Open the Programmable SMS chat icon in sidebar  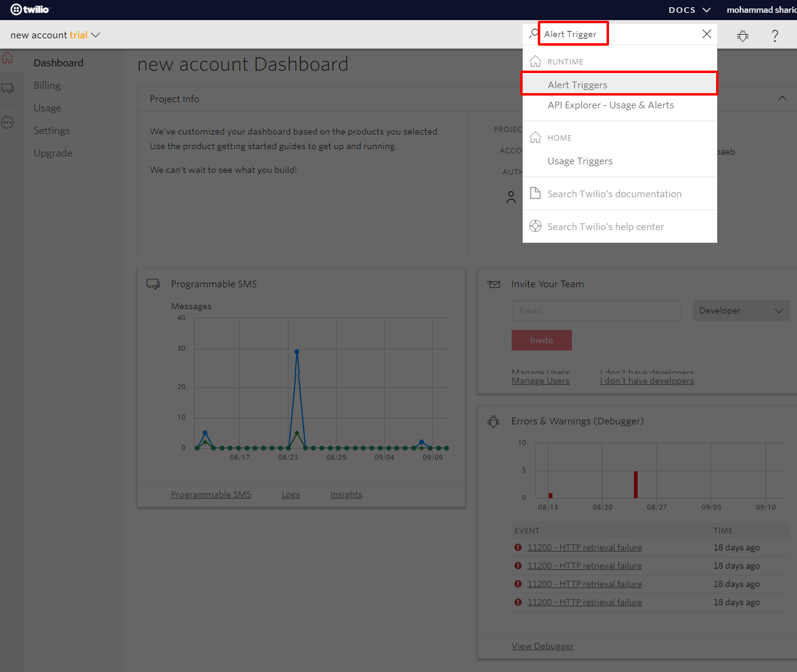(7, 89)
